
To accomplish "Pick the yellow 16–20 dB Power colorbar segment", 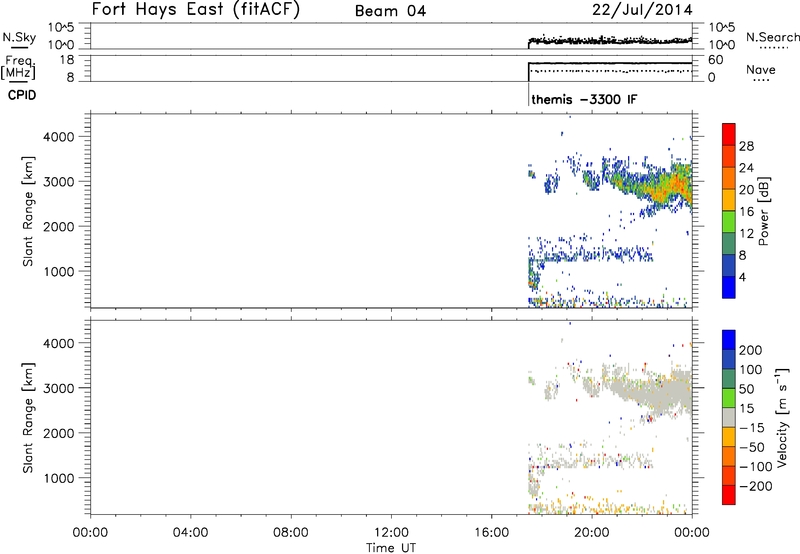I will click(729, 200).
